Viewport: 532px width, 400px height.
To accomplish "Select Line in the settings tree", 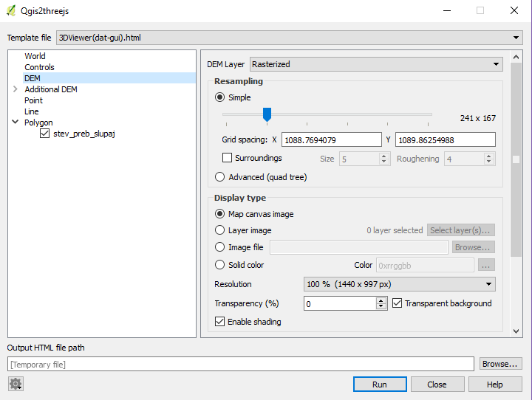I will tap(32, 111).
